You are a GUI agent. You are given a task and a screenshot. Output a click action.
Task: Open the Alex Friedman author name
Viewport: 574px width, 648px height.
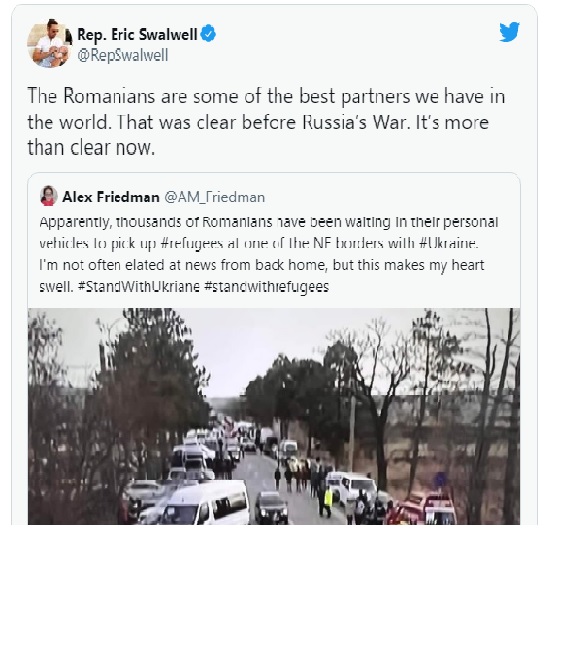point(111,197)
